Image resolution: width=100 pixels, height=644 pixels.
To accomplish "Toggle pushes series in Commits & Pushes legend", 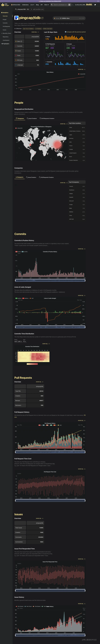I will 18,252.
